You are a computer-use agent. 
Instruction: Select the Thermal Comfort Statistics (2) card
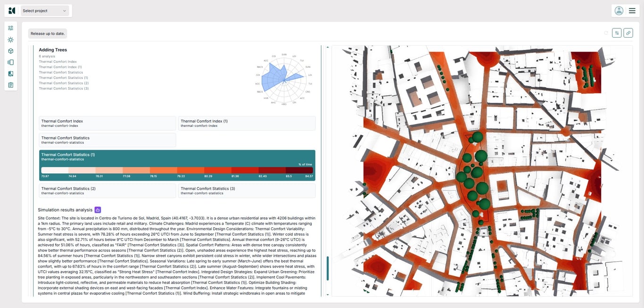click(x=107, y=191)
